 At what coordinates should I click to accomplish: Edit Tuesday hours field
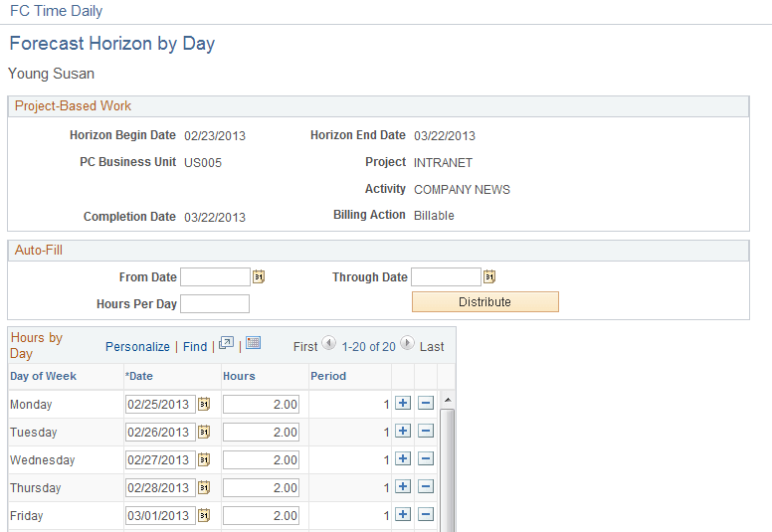(x=261, y=433)
